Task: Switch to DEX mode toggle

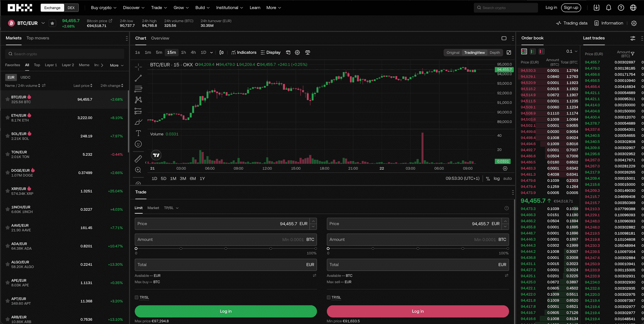Action: 71,8
